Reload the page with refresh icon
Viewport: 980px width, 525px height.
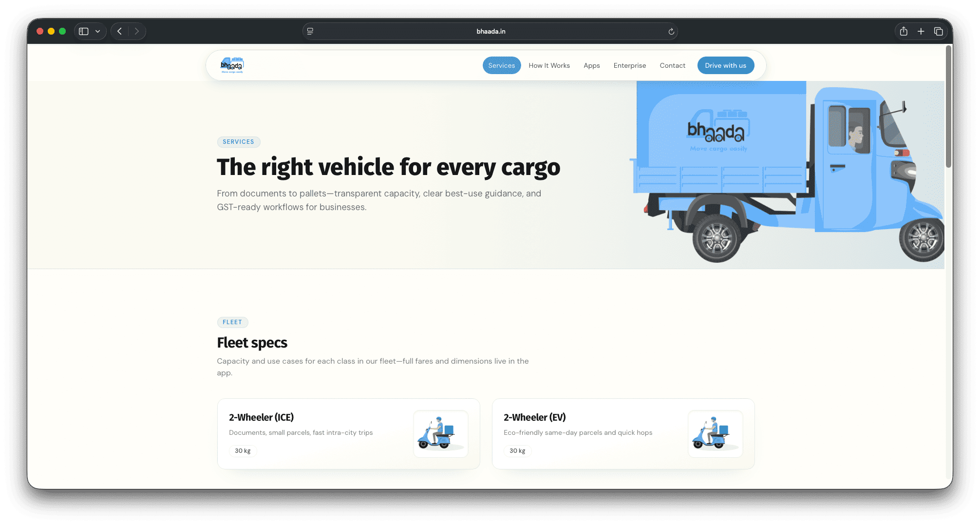pos(671,31)
